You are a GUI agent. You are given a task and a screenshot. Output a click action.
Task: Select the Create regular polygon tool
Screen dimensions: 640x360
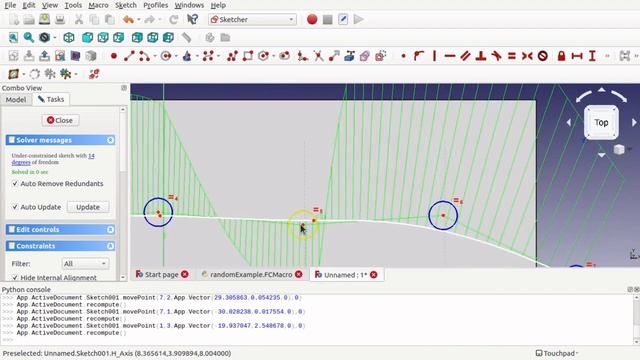pyautogui.click(x=264, y=56)
